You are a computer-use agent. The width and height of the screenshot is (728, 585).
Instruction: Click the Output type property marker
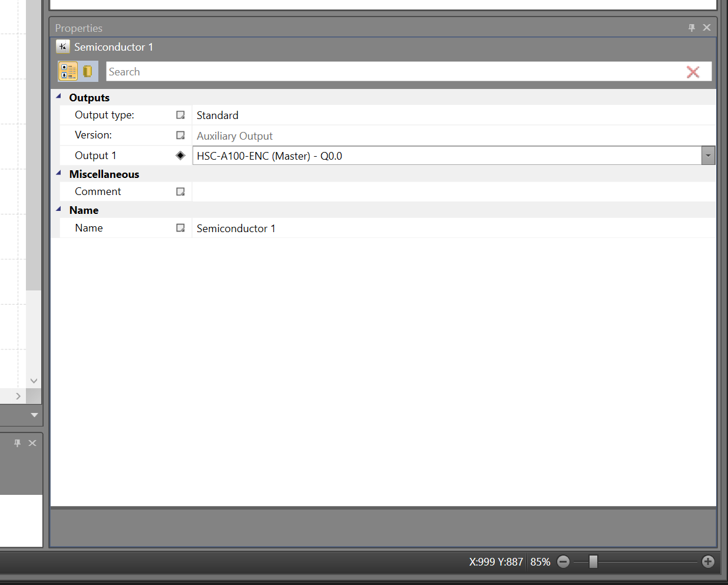(x=180, y=115)
